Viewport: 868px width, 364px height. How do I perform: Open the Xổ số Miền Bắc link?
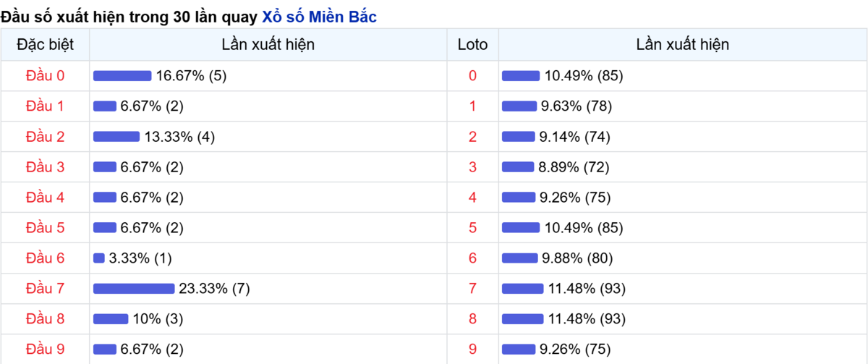319,17
